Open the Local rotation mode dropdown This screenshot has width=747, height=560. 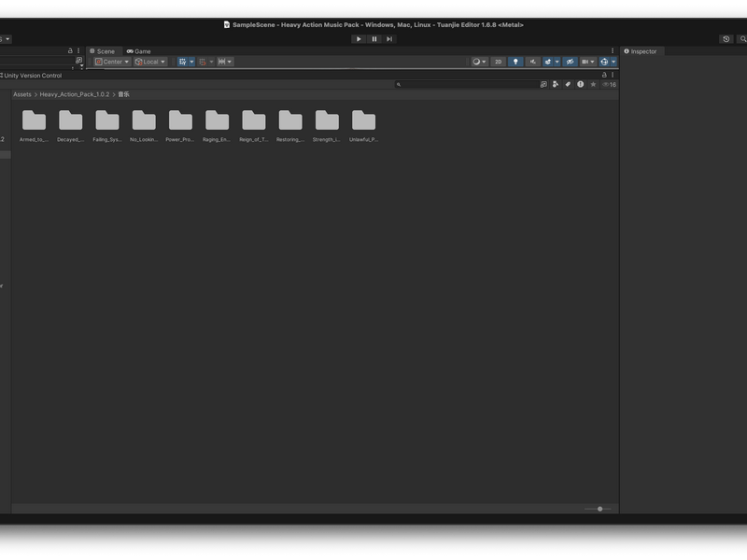[x=150, y=62]
